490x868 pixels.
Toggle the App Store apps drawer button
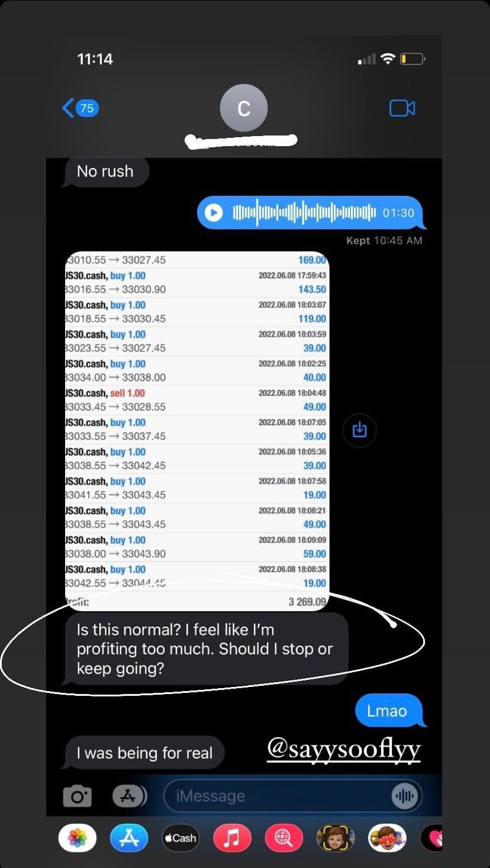pos(129,796)
